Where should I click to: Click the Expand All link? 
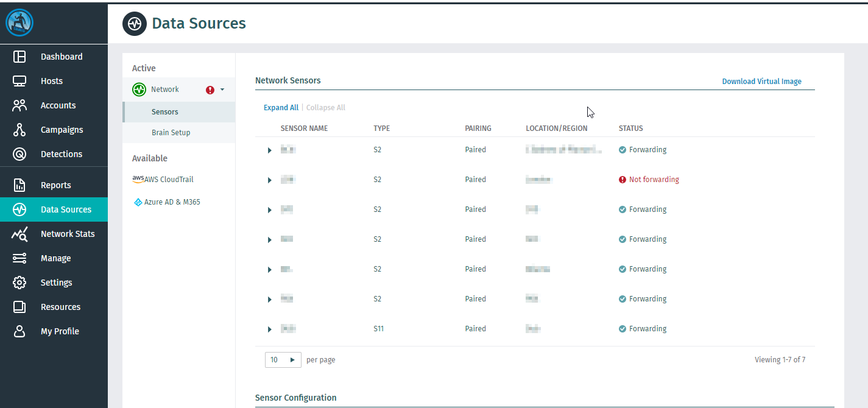click(x=281, y=108)
